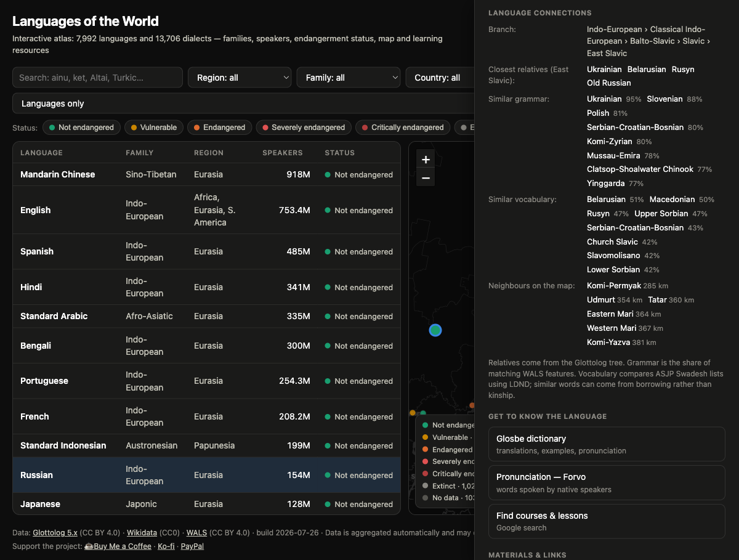The image size is (739, 560).
Task: Open Pronunciation — Forvo resource
Action: click(x=607, y=482)
